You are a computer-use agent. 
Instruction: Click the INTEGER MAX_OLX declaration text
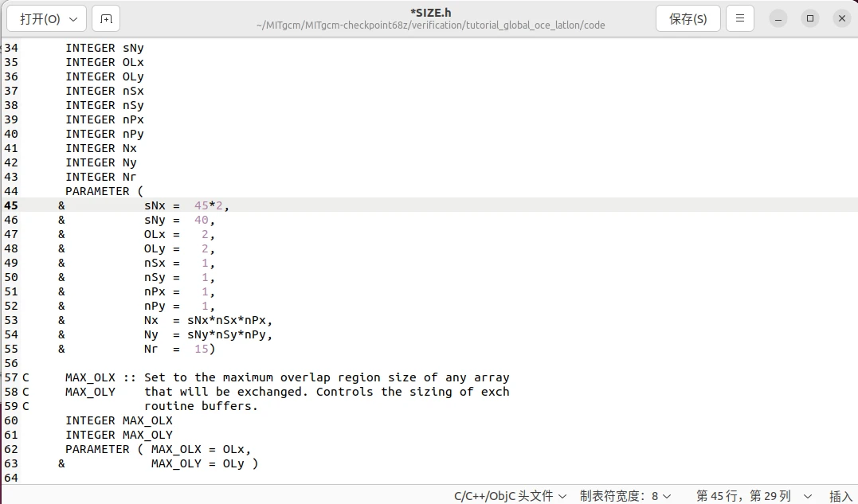pos(119,420)
